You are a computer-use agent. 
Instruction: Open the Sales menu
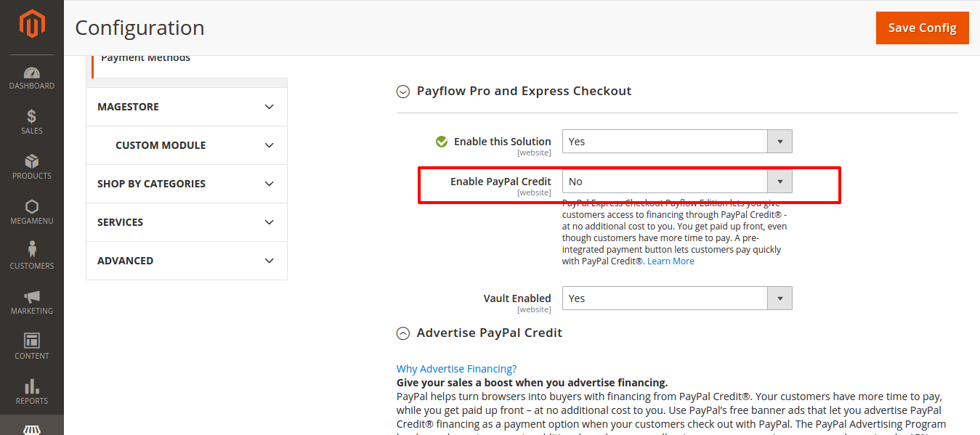coord(31,123)
